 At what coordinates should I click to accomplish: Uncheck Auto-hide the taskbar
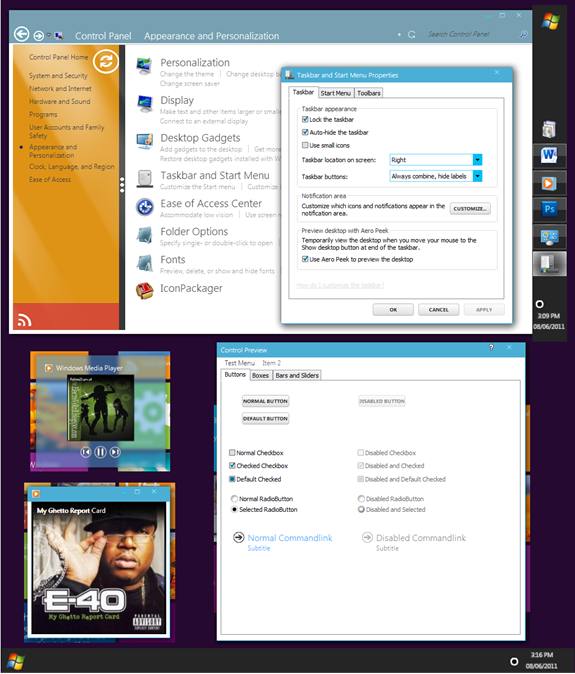[305, 132]
